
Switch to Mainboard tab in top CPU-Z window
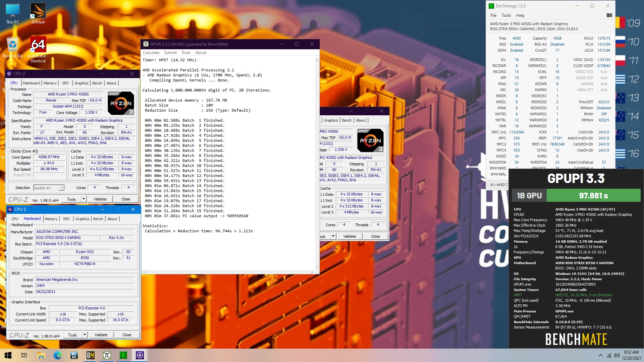pyautogui.click(x=31, y=83)
